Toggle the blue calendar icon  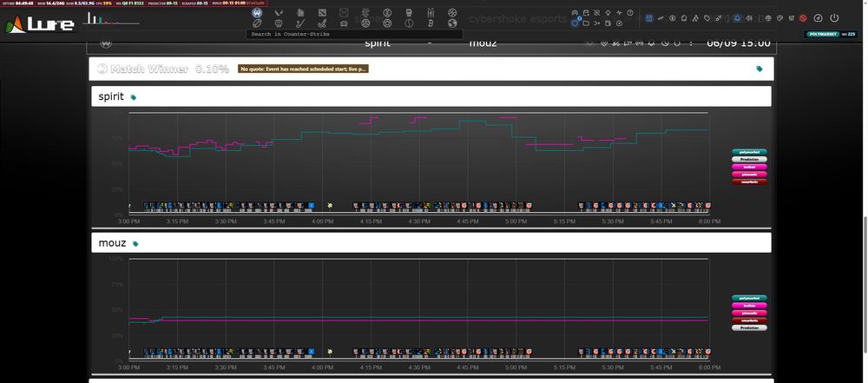tap(648, 17)
